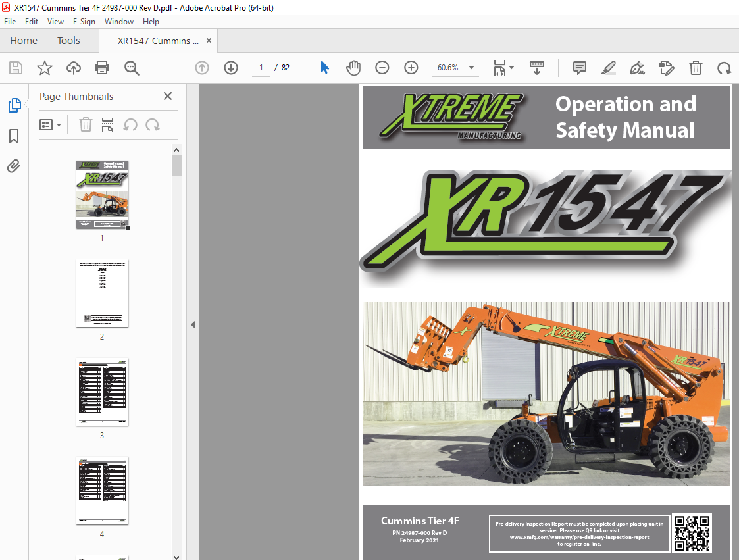The image size is (739, 560).
Task: Go to previous page arrow
Action: pyautogui.click(x=202, y=68)
